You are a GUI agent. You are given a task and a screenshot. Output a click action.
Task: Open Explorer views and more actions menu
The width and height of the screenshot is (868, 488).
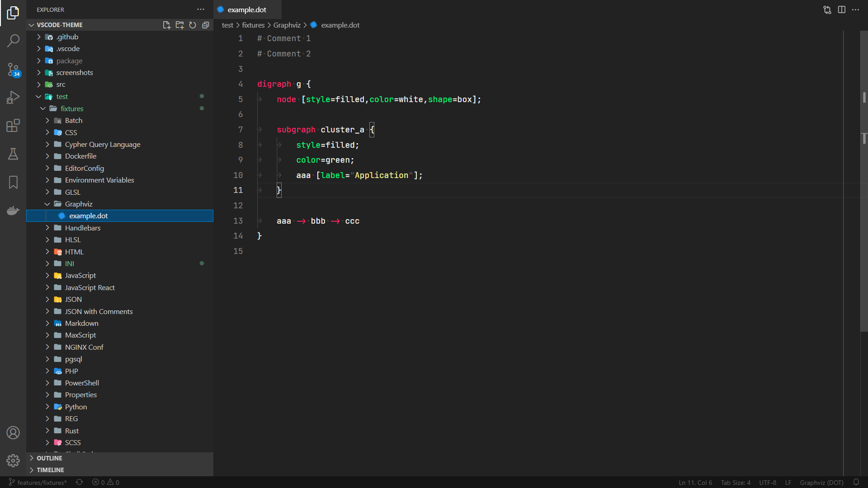[201, 9]
